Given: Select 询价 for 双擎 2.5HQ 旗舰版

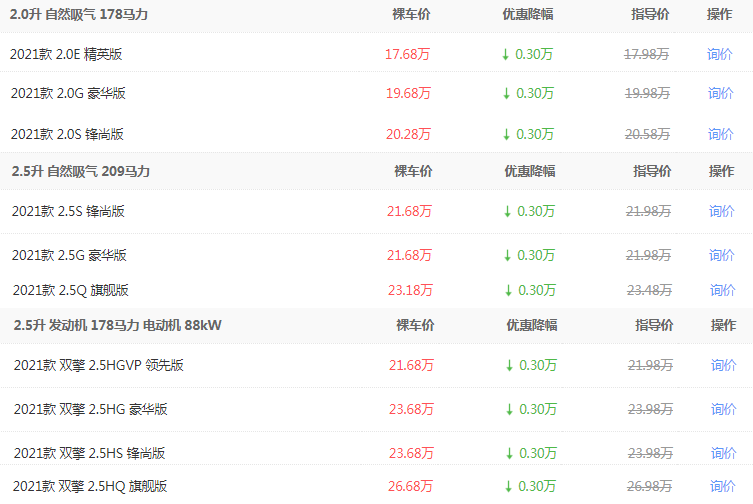Looking at the screenshot, I should click(x=724, y=486).
